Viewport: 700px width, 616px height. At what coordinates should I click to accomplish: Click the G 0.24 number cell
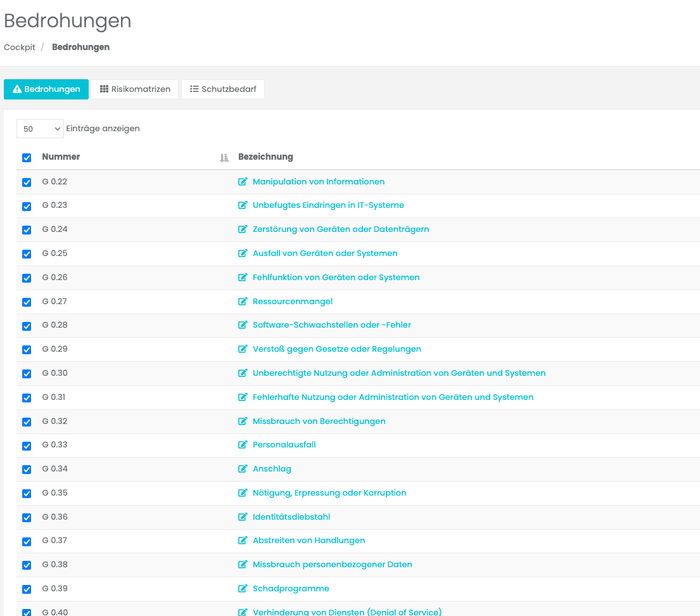click(x=55, y=229)
